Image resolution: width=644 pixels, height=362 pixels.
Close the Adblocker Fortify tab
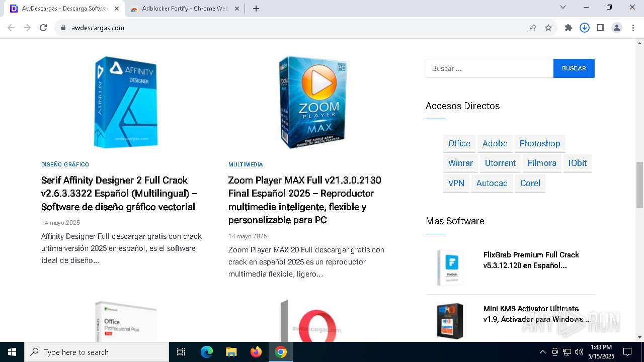tap(236, 9)
